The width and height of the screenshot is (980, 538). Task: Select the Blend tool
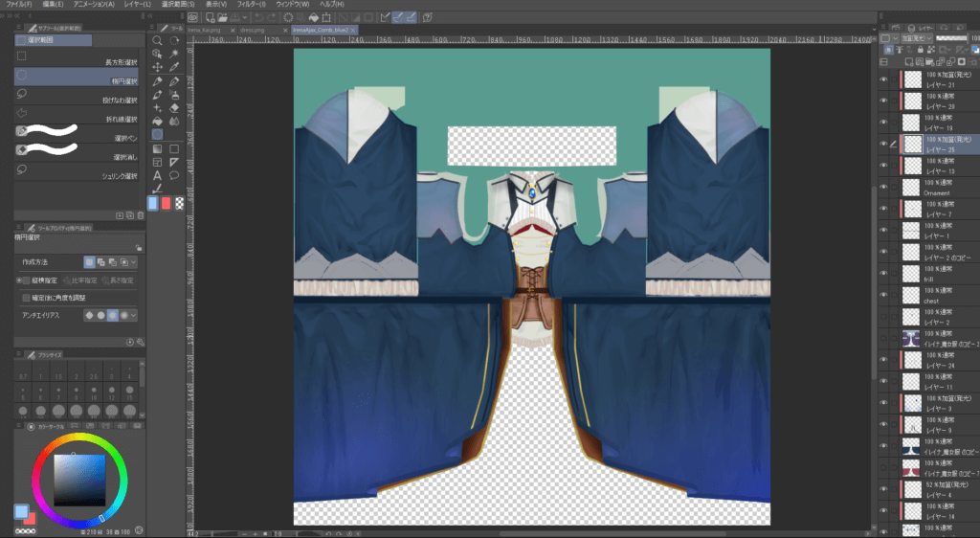(174, 122)
